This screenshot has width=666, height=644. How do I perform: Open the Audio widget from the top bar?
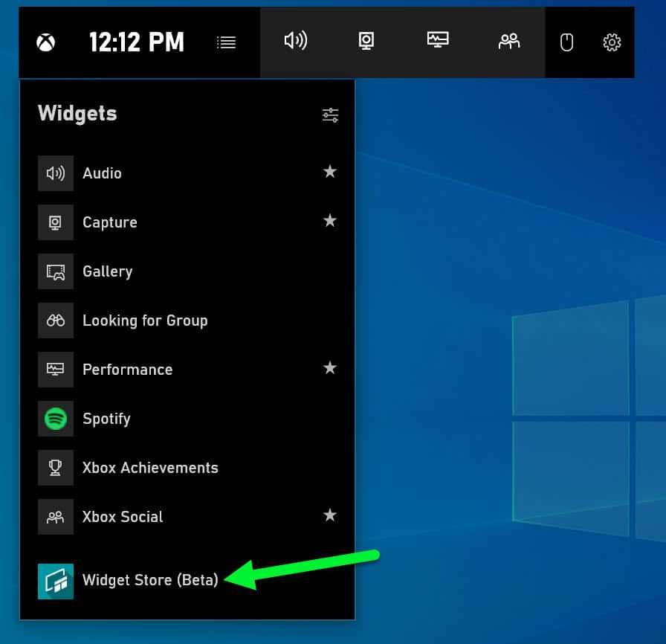[296, 41]
